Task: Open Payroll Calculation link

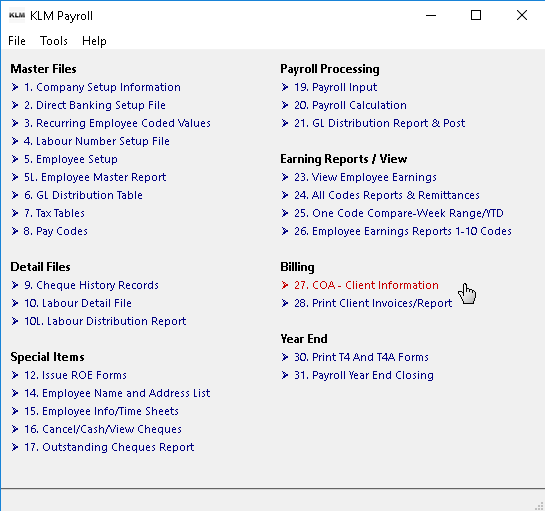Action: (350, 105)
